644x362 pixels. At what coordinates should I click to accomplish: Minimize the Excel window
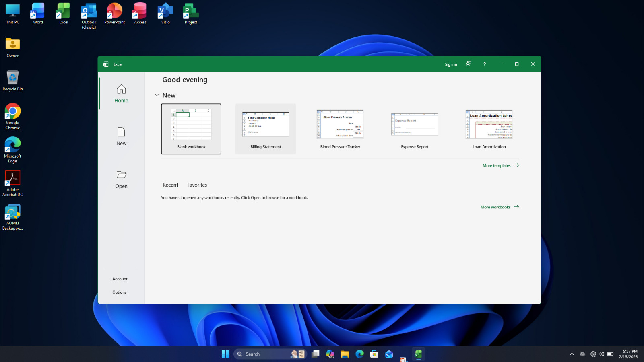pos(501,64)
